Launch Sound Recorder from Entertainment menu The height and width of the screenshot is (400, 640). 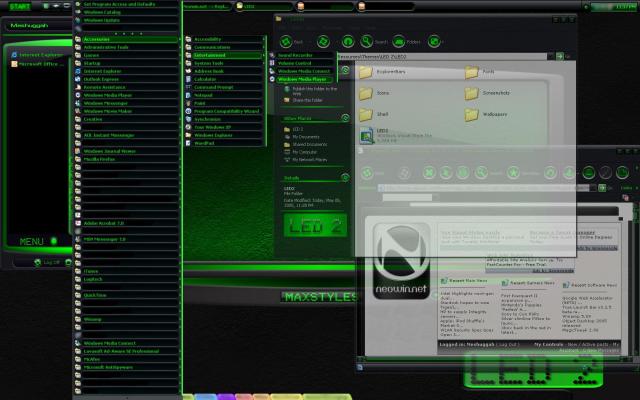click(x=302, y=55)
